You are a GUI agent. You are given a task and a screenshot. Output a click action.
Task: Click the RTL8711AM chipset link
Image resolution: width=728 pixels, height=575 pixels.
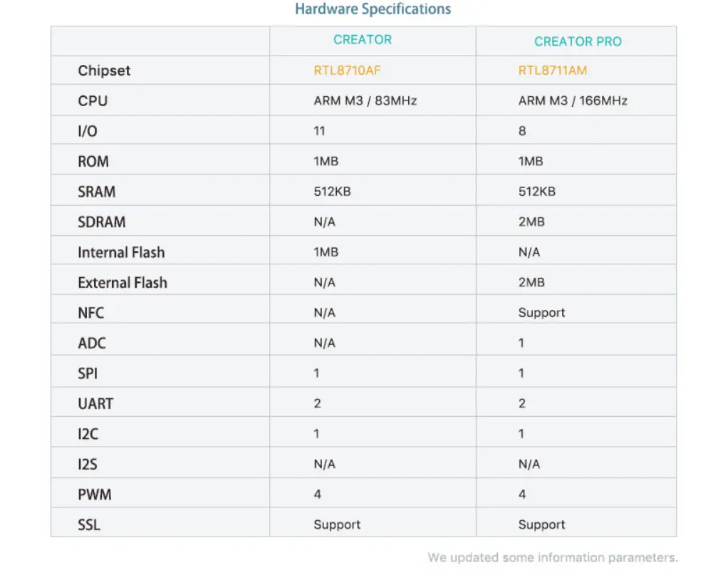click(553, 71)
